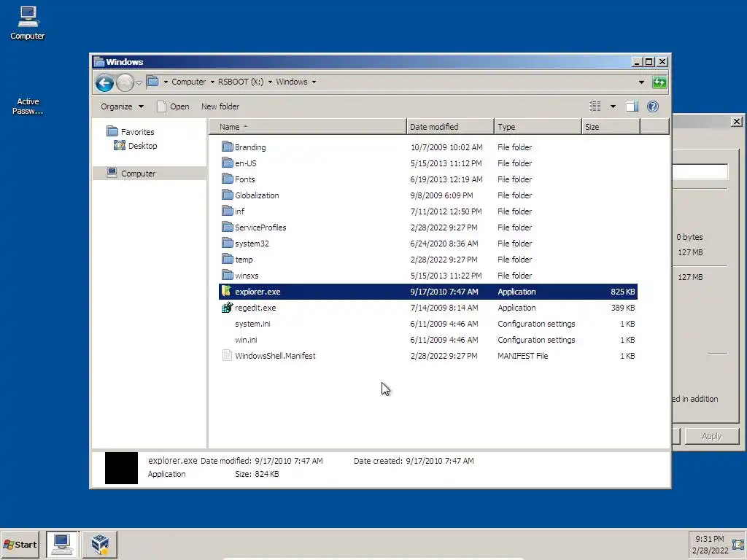Click the taskbar clock showing 9:31 PM
Viewport: 747px width, 560px height.
point(710,539)
